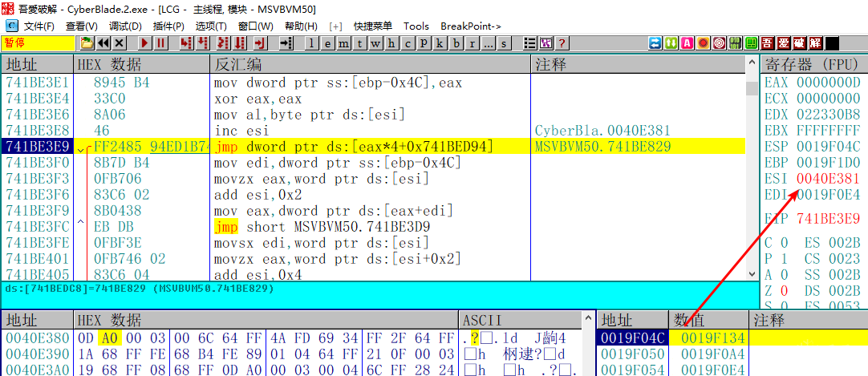Click the disassembly 反汇编 column header
Screen dimensions: 868x376
370,65
